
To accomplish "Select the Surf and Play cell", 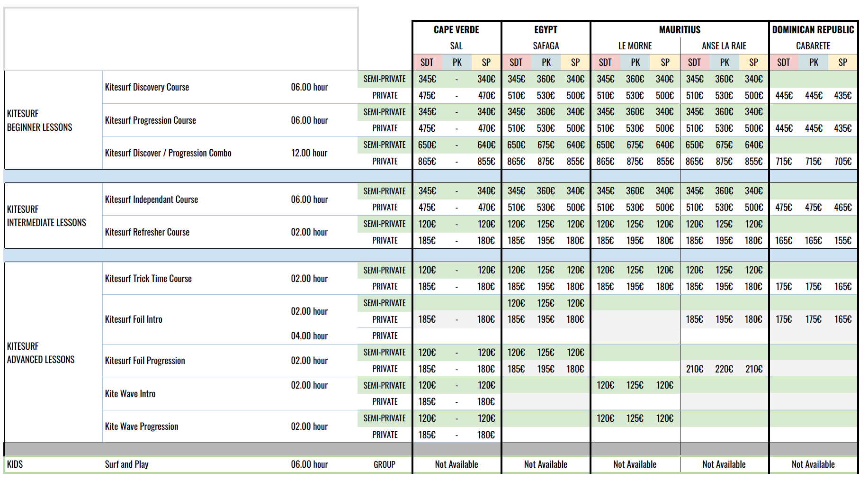I will [x=127, y=464].
